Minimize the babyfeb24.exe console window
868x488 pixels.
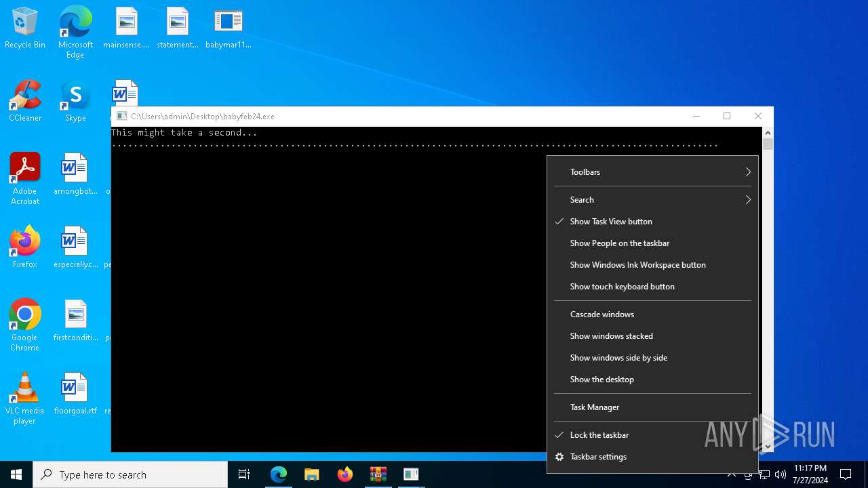pyautogui.click(x=696, y=117)
